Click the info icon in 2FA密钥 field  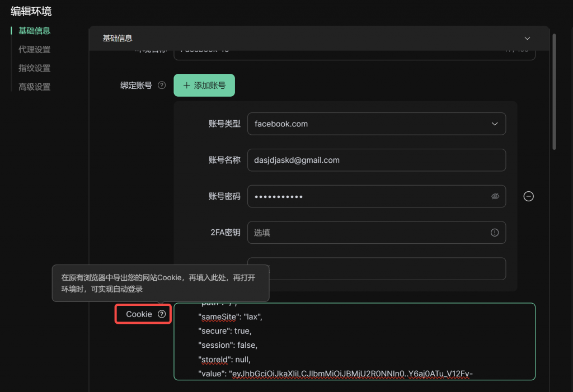[x=495, y=233]
